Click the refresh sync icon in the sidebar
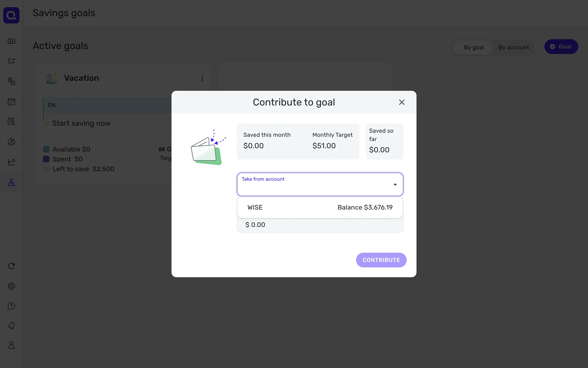 11,266
